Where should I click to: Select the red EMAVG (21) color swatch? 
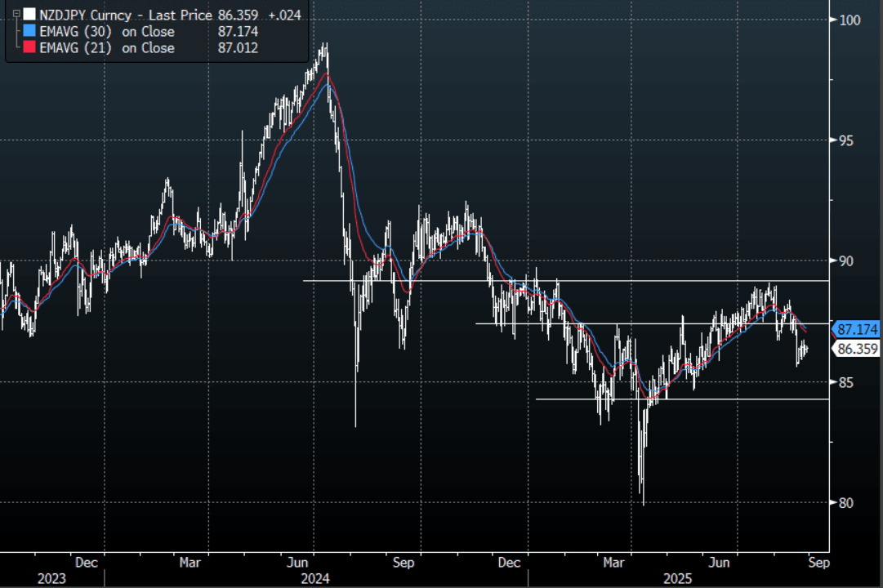click(x=29, y=48)
